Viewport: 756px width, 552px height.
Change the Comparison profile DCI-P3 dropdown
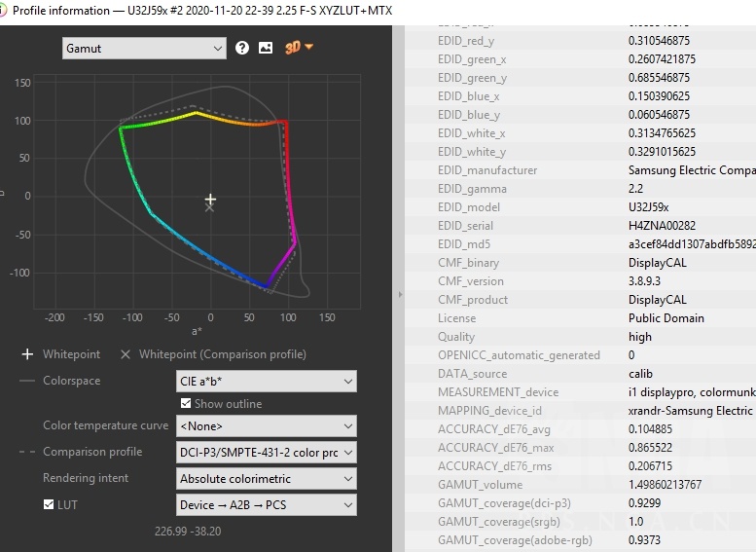(266, 452)
